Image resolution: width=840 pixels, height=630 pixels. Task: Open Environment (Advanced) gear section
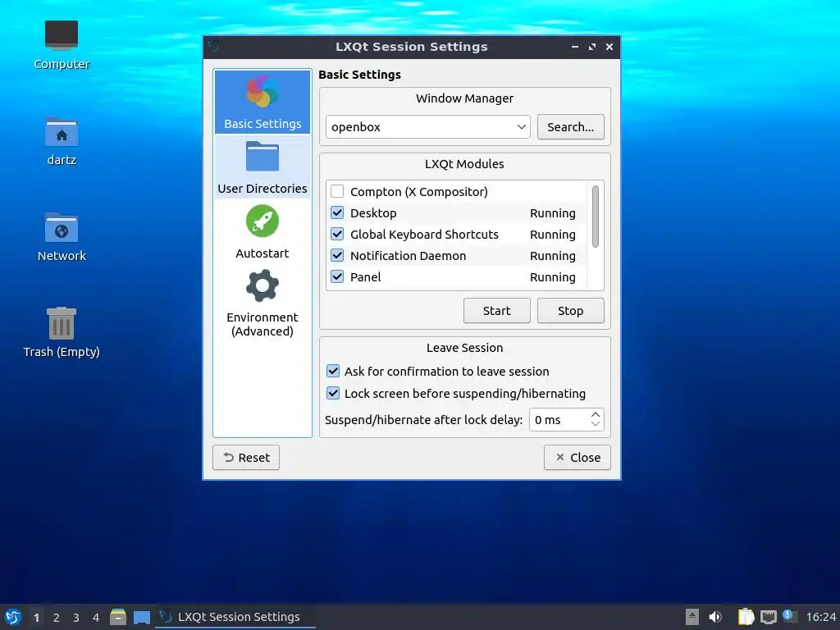(262, 302)
